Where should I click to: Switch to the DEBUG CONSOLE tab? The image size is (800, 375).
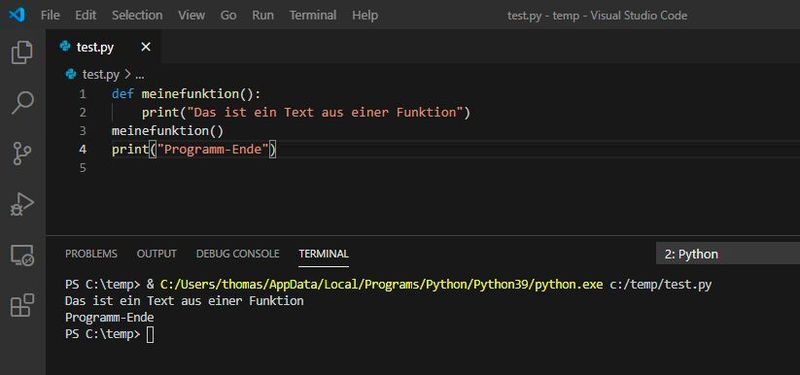point(238,254)
